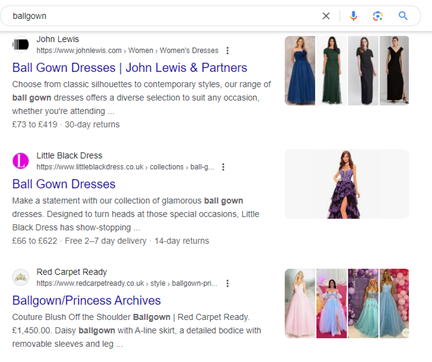Click the littleblackdress.co.uk URL breadcrumb
This screenshot has width=432, height=362.
[x=125, y=167]
